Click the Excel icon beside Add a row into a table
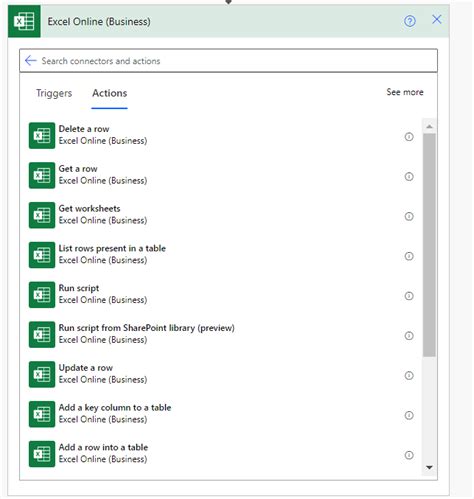The height and width of the screenshot is (499, 474). click(42, 454)
